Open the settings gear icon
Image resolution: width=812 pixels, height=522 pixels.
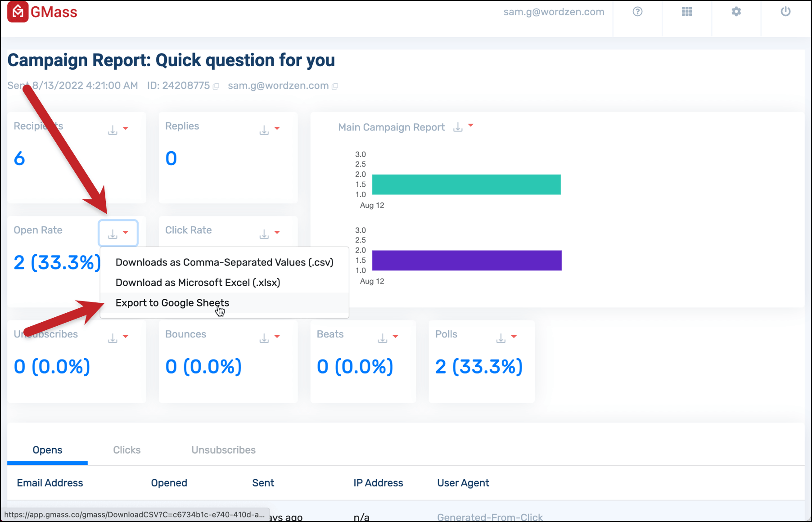coord(736,12)
